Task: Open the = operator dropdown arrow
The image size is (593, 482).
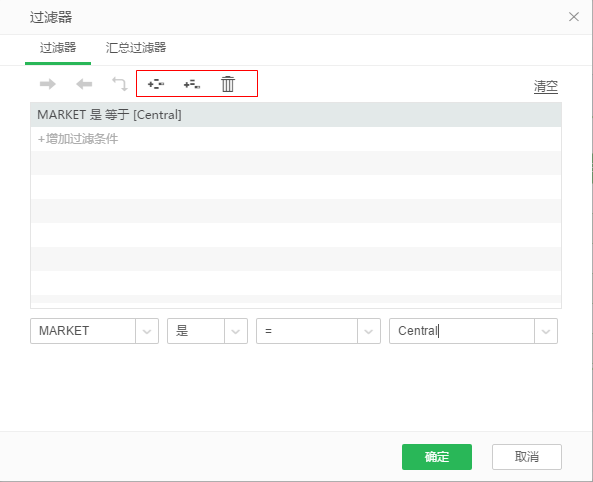Action: coord(368,331)
